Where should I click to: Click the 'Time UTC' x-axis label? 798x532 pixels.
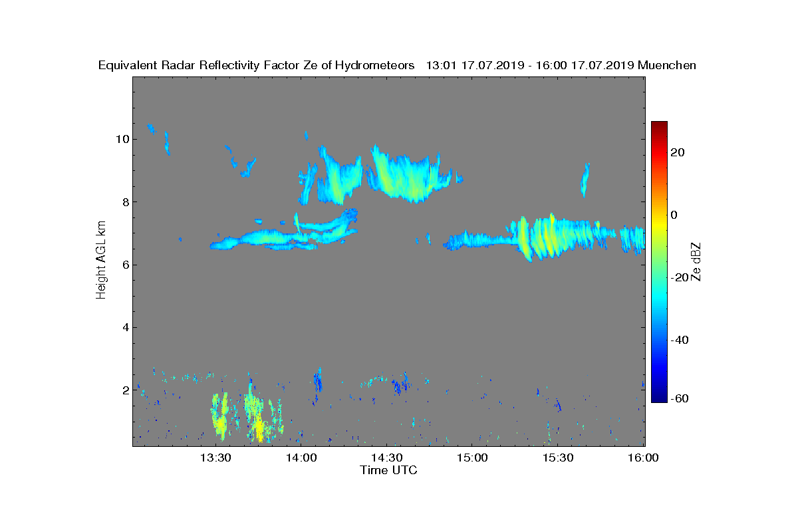[389, 470]
